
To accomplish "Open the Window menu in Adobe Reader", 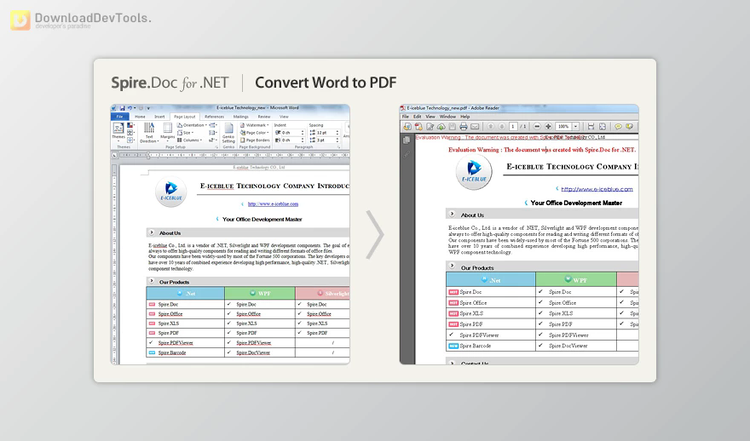I will (448, 117).
